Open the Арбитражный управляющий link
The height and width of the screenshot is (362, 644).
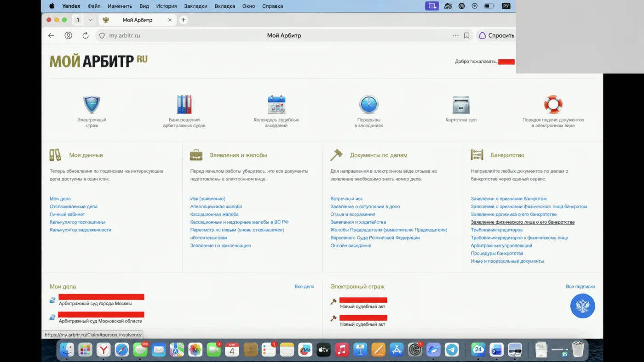pyautogui.click(x=501, y=246)
